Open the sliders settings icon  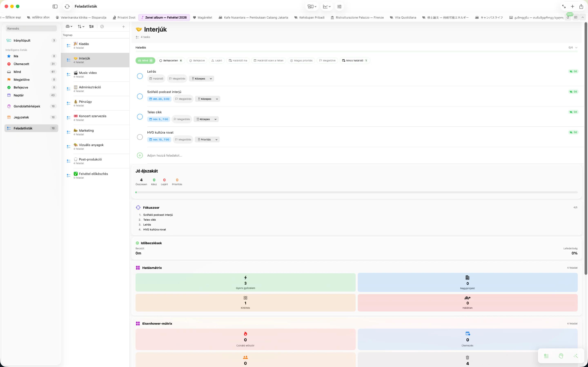(x=339, y=7)
